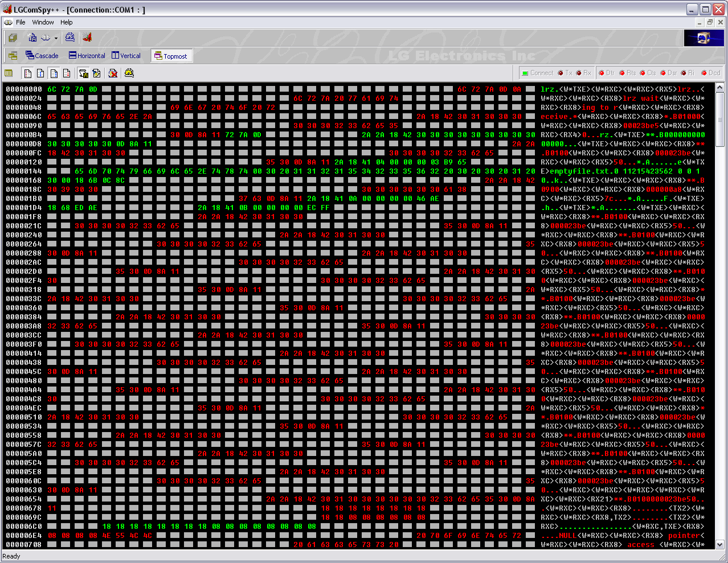Open the File menu
Image resolution: width=728 pixels, height=563 pixels.
pyautogui.click(x=21, y=22)
